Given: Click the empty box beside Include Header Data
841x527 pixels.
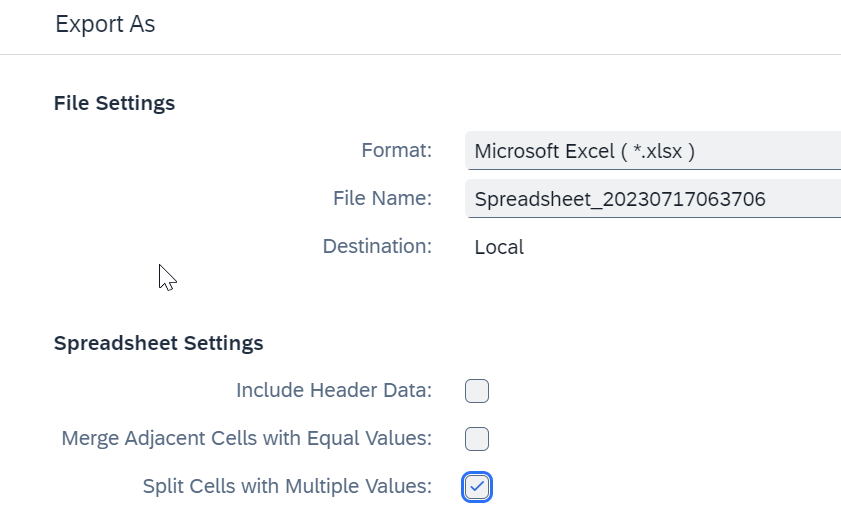Looking at the screenshot, I should click(x=477, y=391).
